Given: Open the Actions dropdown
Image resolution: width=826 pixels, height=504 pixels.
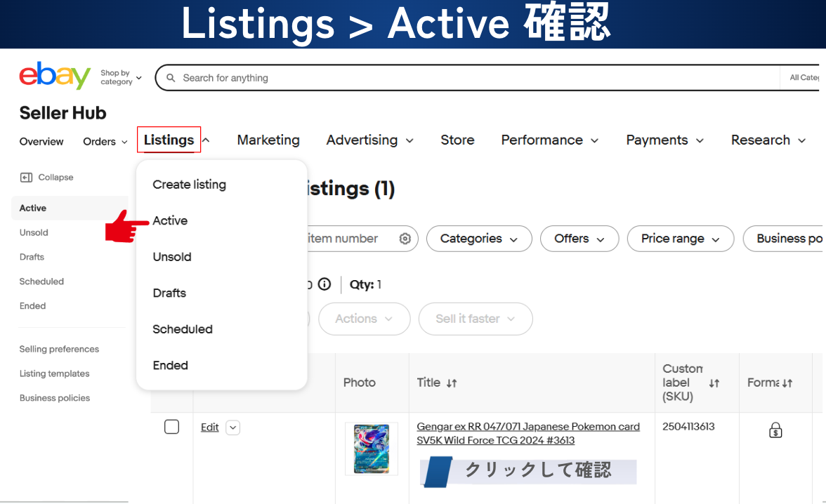Looking at the screenshot, I should coord(364,319).
